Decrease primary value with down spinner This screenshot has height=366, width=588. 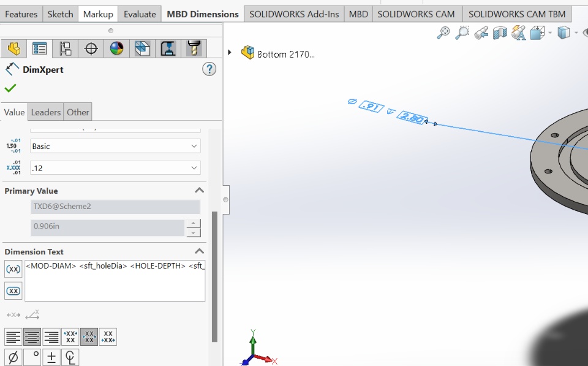(193, 233)
